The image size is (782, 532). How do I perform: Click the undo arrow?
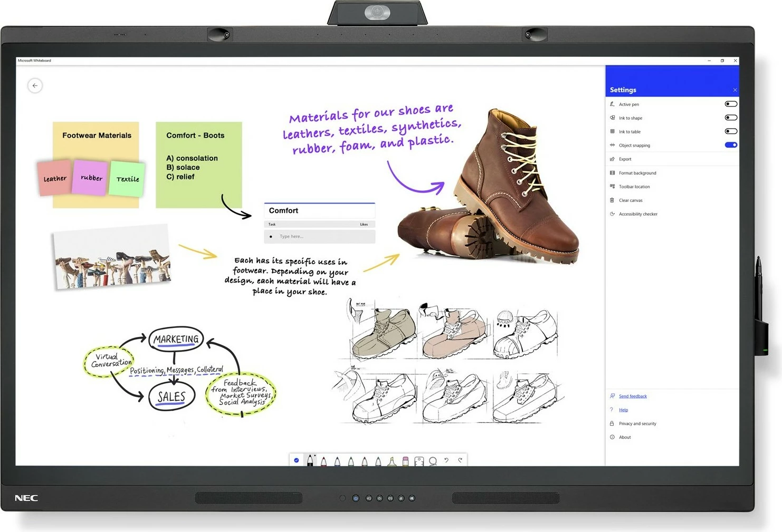point(446,461)
